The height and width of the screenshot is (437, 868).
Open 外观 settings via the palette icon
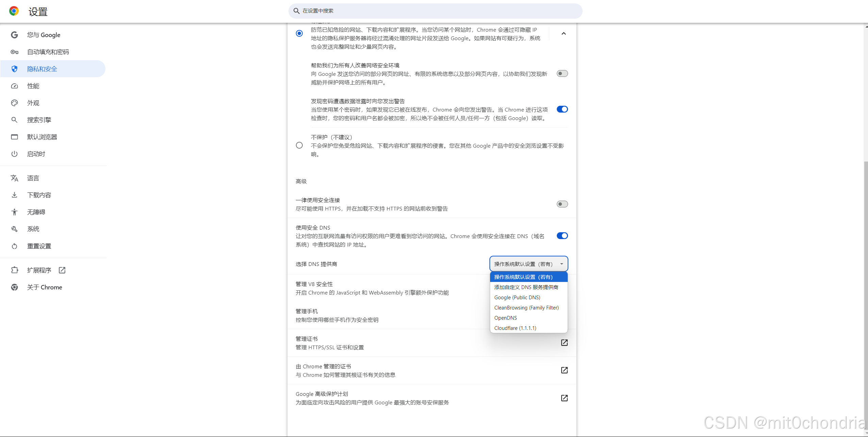pos(14,103)
